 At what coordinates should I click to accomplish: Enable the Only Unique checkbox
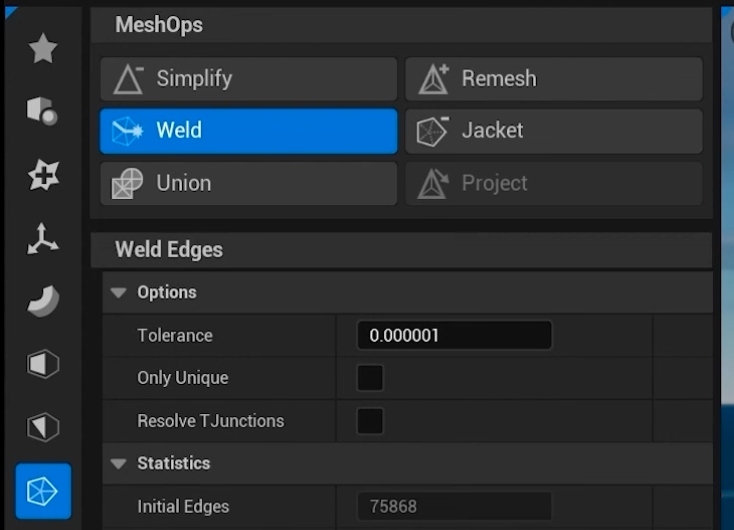point(370,378)
